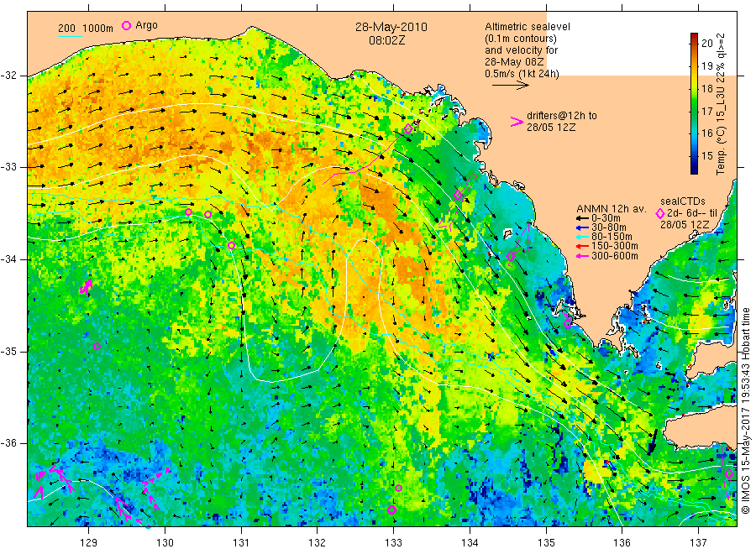Image resolution: width=756 pixels, height=554 pixels.
Task: Click the thin Argo circle just above the bold one at 133°E
Action: (x=399, y=488)
